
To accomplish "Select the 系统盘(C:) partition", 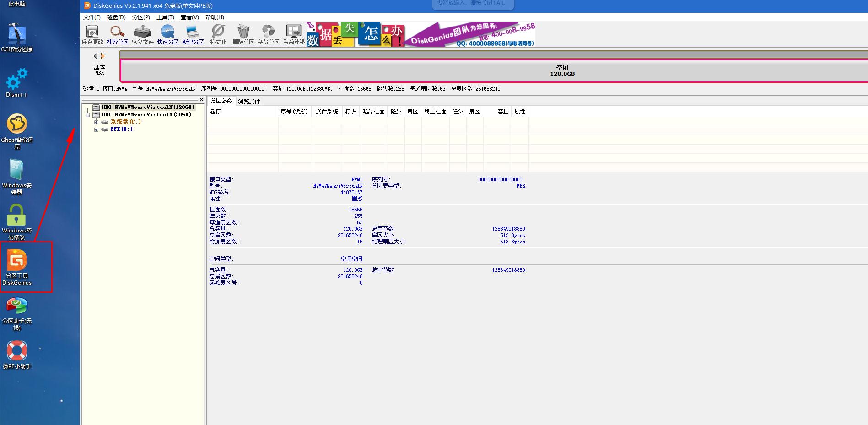I will tap(125, 122).
